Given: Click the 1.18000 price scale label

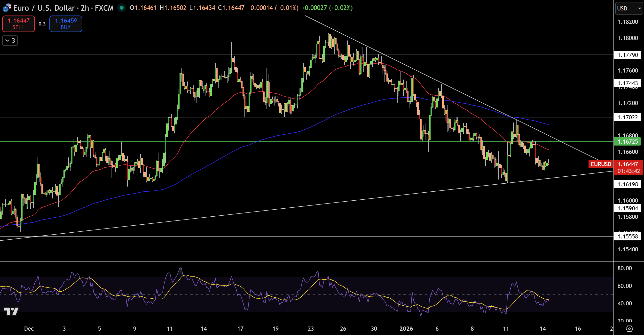Looking at the screenshot, I should 628,38.
